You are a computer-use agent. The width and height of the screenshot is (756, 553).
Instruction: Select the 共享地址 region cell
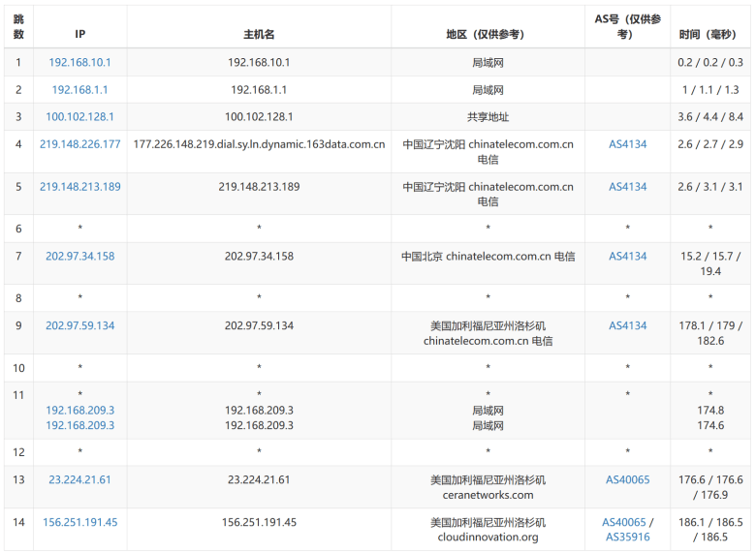point(488,116)
